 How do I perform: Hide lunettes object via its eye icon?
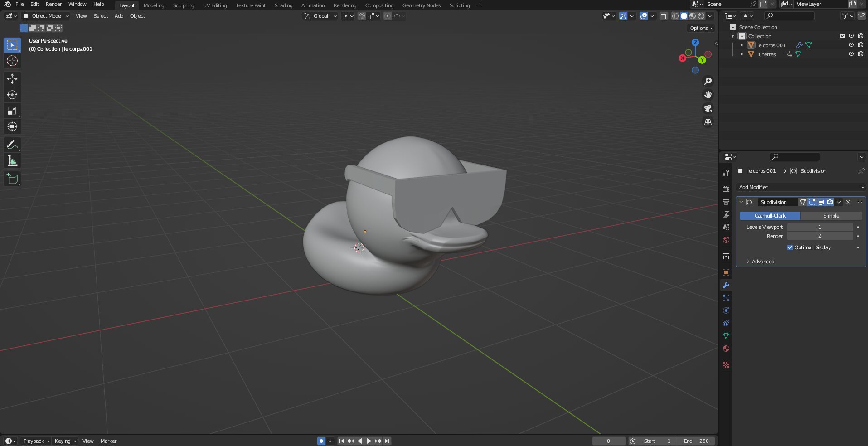tap(851, 54)
